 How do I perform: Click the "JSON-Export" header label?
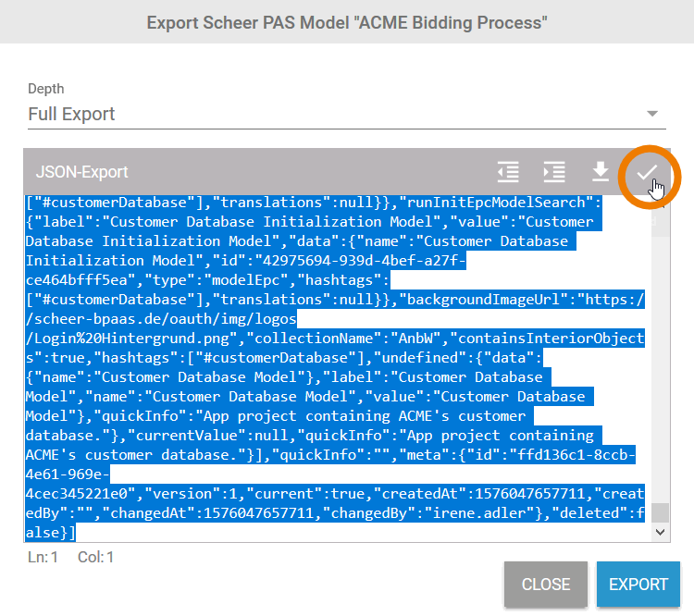coord(81,172)
